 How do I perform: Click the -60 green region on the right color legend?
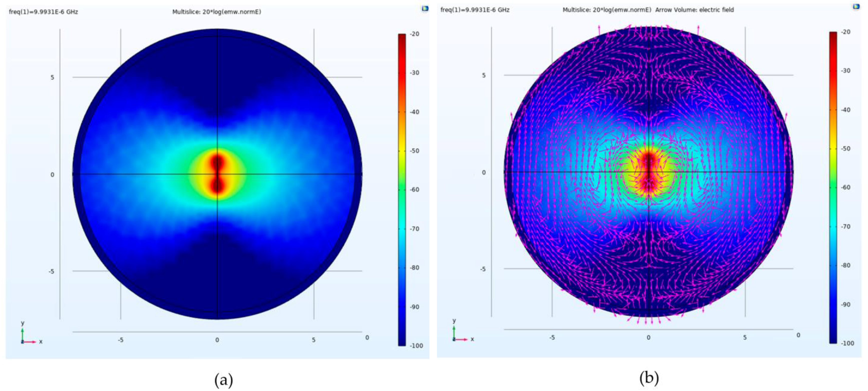(833, 187)
